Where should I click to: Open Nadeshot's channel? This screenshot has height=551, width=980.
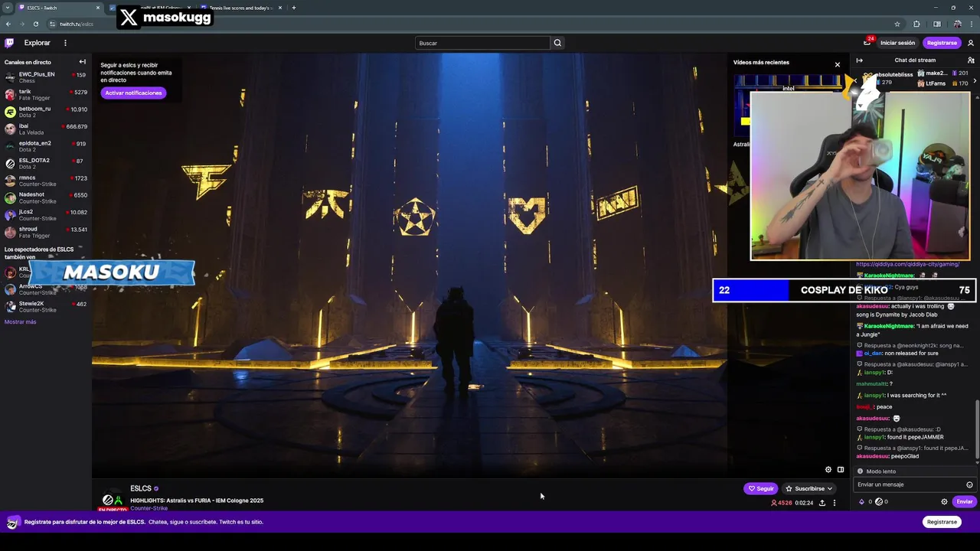coord(46,197)
